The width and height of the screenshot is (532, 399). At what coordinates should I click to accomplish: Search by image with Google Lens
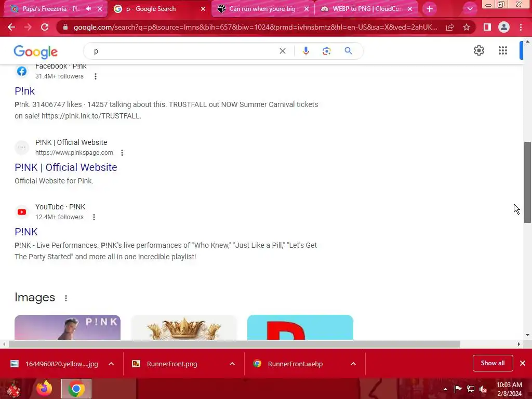(x=326, y=51)
